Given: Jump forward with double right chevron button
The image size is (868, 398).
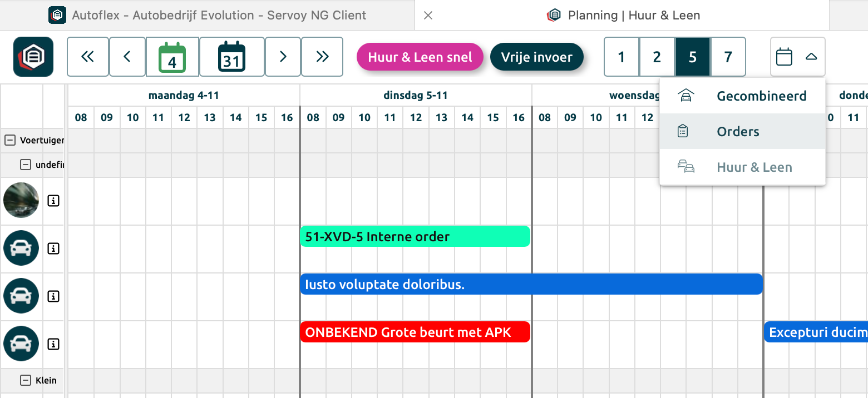Looking at the screenshot, I should click(322, 57).
